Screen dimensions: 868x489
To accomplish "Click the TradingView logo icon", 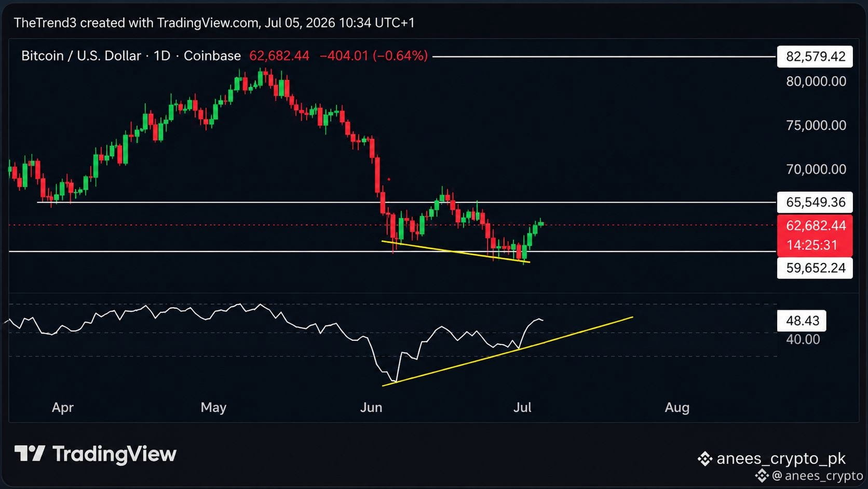I will (30, 454).
